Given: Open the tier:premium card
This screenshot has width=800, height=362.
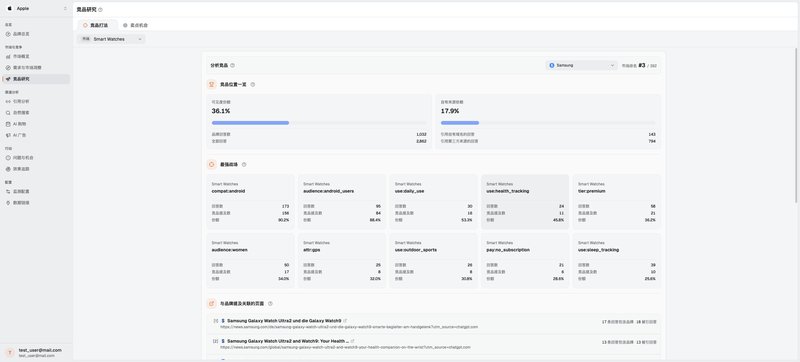Looking at the screenshot, I should point(617,202).
